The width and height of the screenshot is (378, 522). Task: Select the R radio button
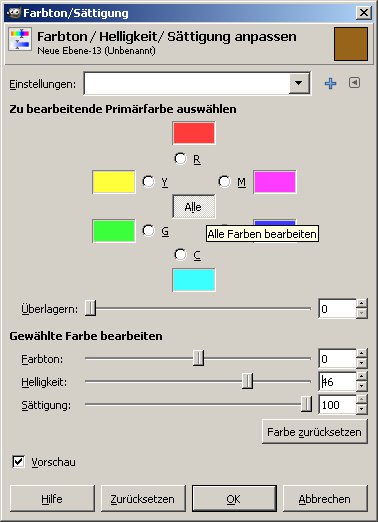point(180,159)
